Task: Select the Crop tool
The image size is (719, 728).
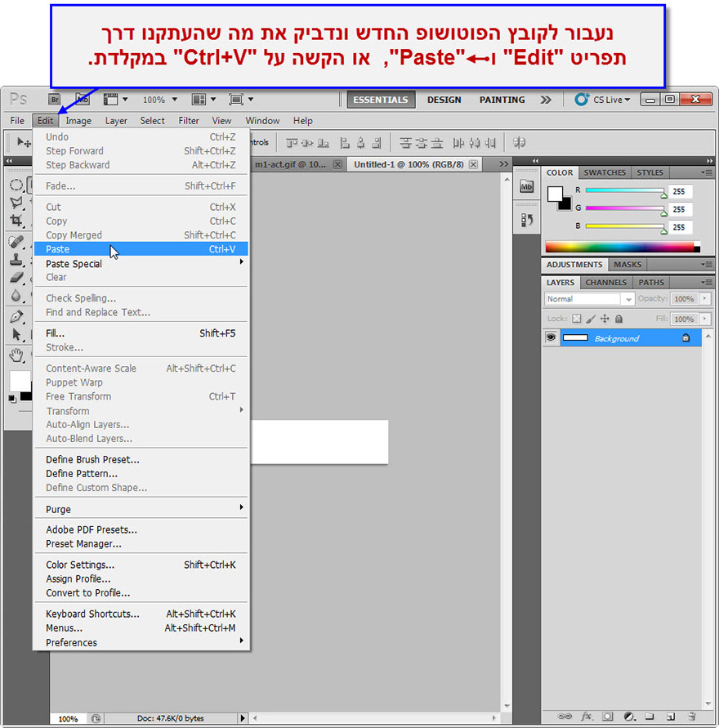Action: tap(16, 220)
